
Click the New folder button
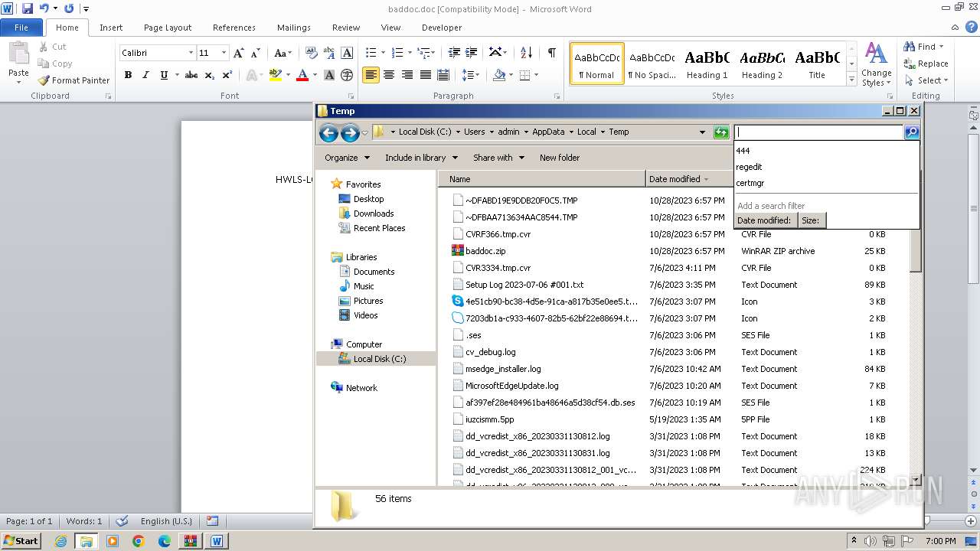click(x=560, y=158)
